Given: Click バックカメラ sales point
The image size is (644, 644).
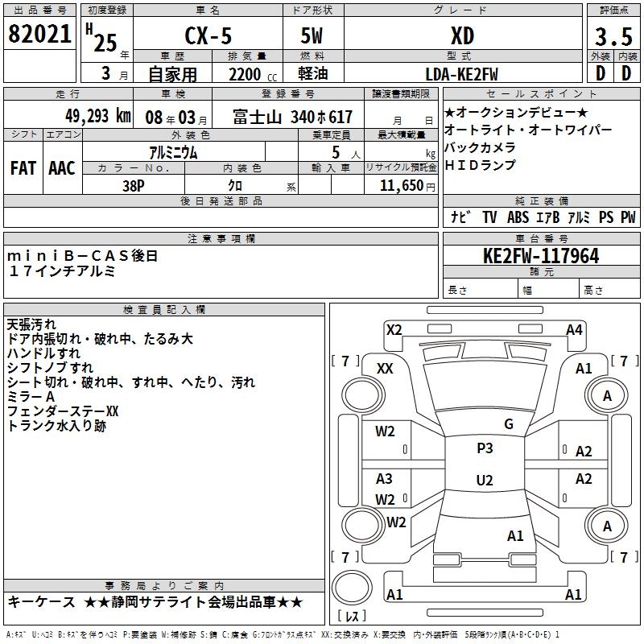Looking at the screenshot, I should point(480,147).
